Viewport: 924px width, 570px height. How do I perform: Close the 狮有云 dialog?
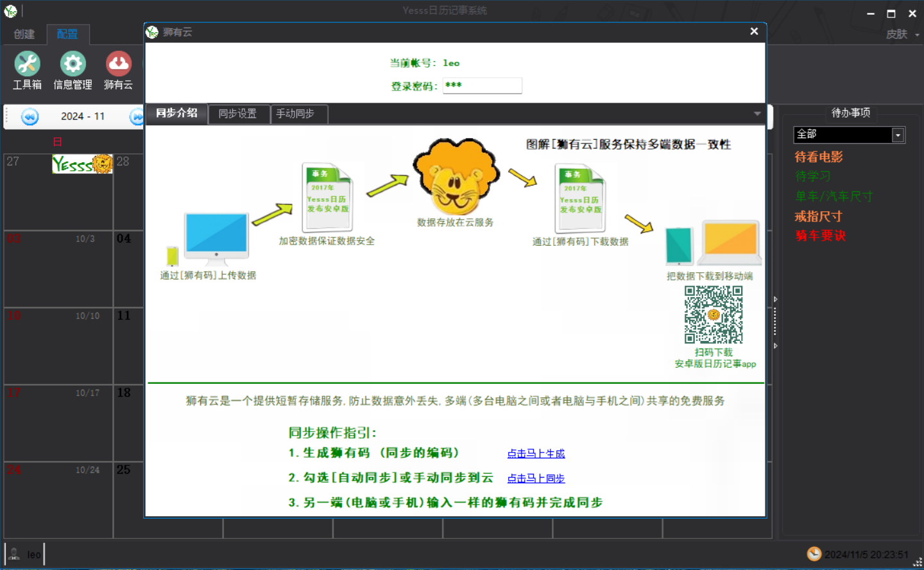[x=754, y=31]
